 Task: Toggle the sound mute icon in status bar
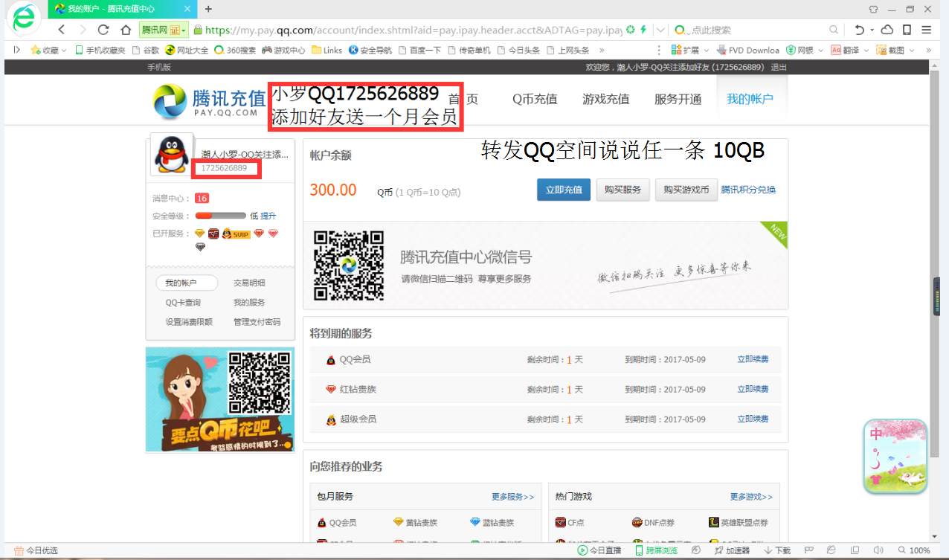click(878, 551)
